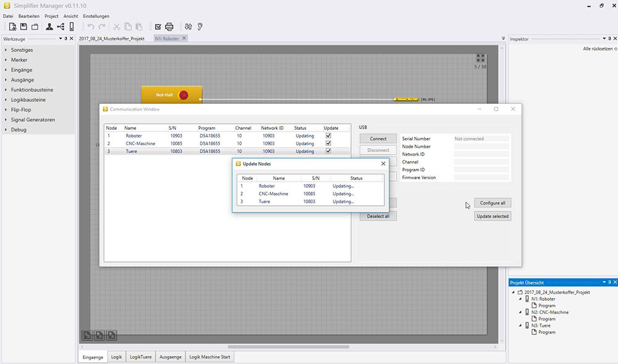This screenshot has width=618, height=364.
Task: Open the Ansicht menu
Action: tap(70, 16)
